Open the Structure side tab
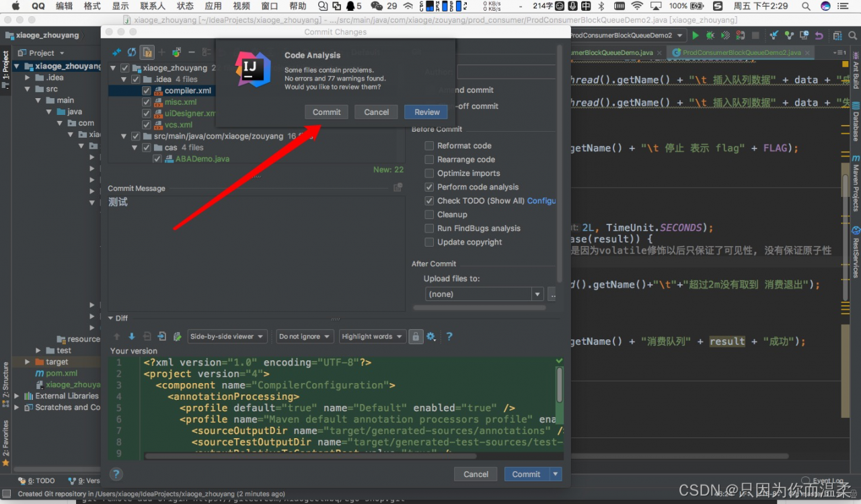Image resolution: width=861 pixels, height=504 pixels. 5,384
